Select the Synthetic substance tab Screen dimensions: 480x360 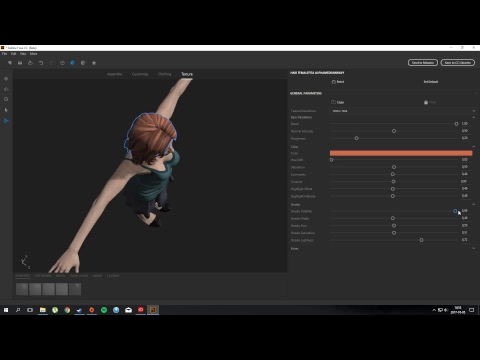coord(23,276)
